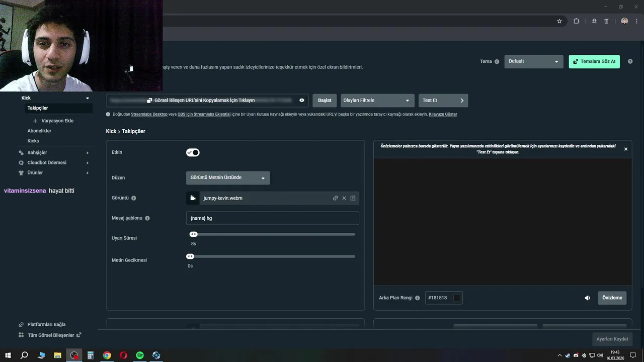Open the help question mark icon
The image size is (644, 362).
coord(630,61)
